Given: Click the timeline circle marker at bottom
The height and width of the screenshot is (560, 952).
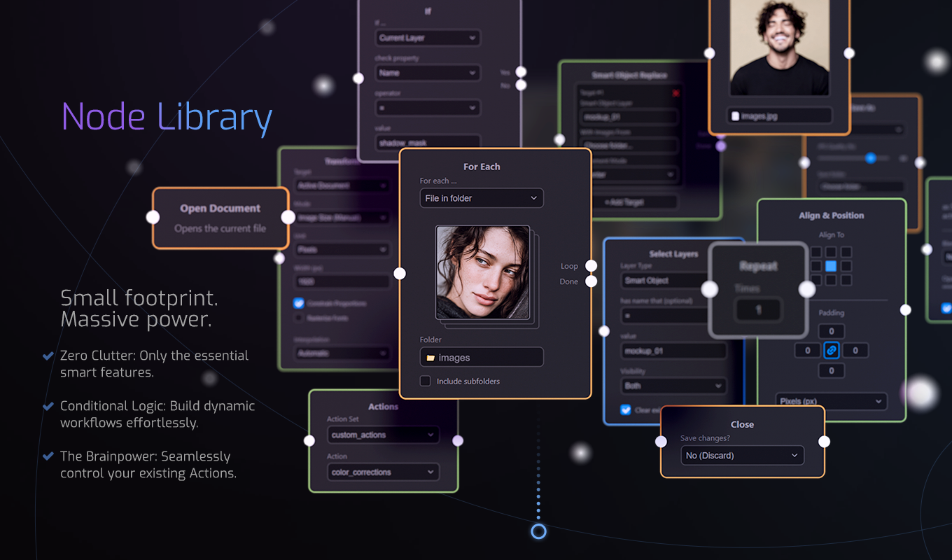Looking at the screenshot, I should pyautogui.click(x=538, y=531).
